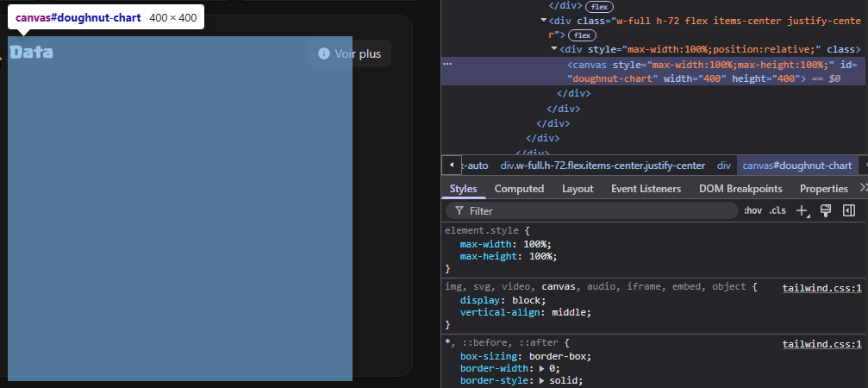Click the element.style selector
This screenshot has height=388, width=868.
coord(482,230)
